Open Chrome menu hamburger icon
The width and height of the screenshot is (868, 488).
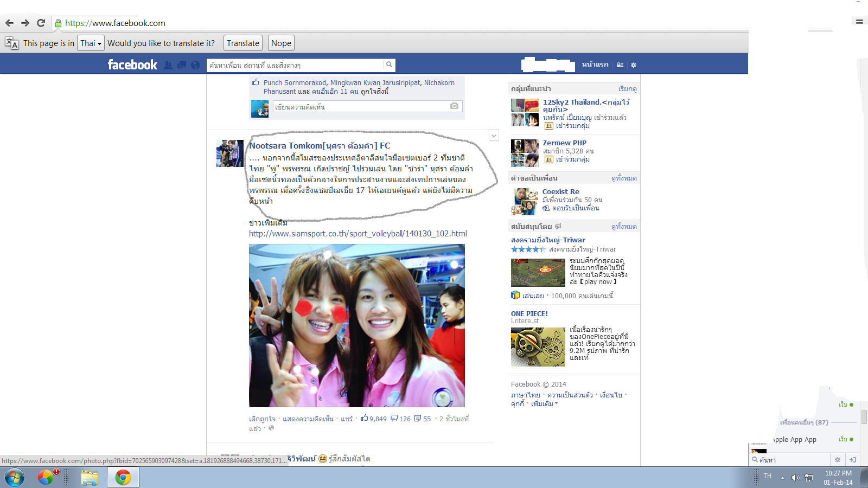pyautogui.click(x=859, y=22)
